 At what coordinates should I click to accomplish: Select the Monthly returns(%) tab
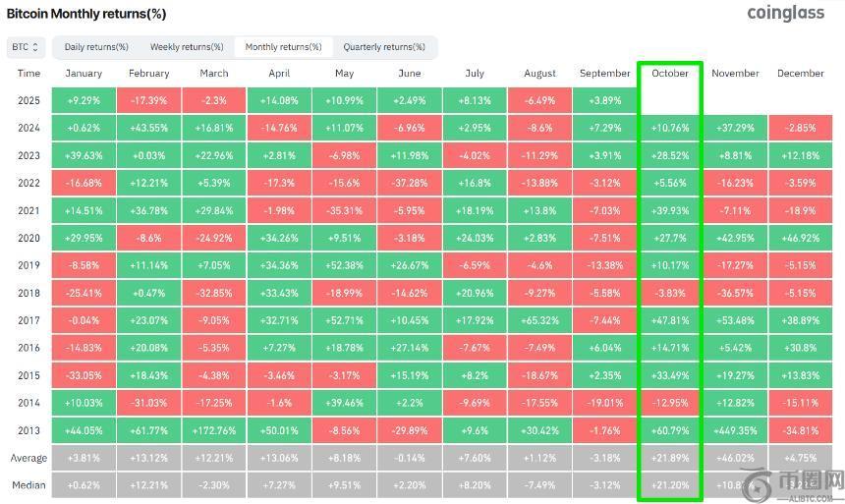[283, 47]
